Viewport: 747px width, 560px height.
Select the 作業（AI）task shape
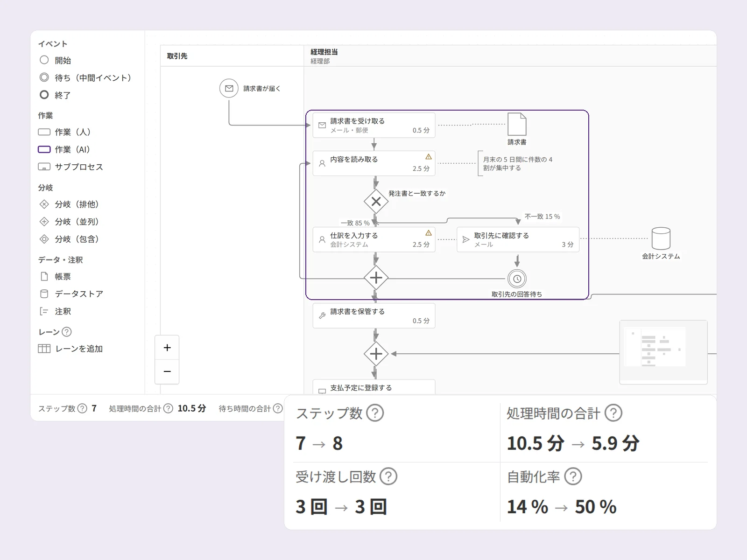pyautogui.click(x=64, y=149)
